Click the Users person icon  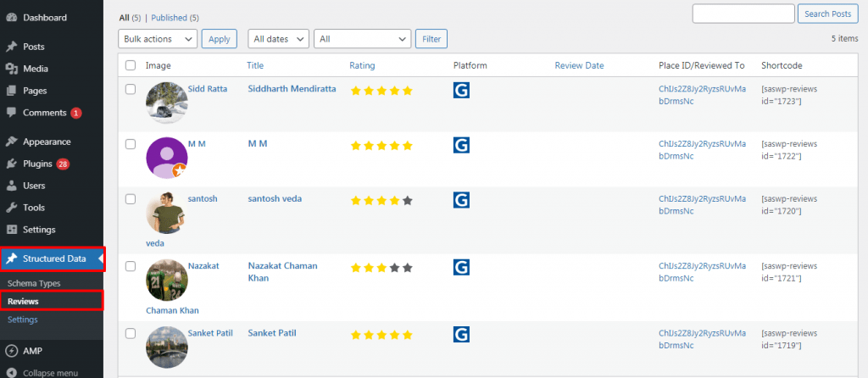click(11, 186)
